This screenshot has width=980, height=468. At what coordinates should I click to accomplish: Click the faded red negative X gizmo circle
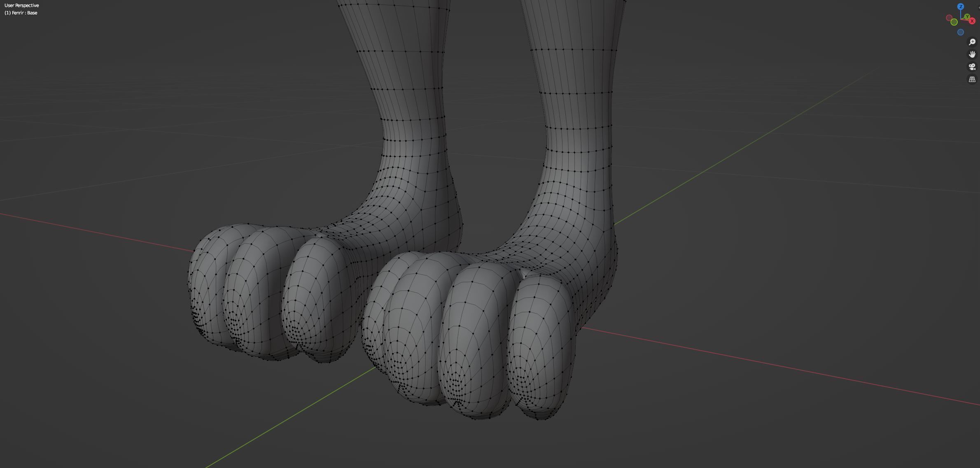point(949,18)
